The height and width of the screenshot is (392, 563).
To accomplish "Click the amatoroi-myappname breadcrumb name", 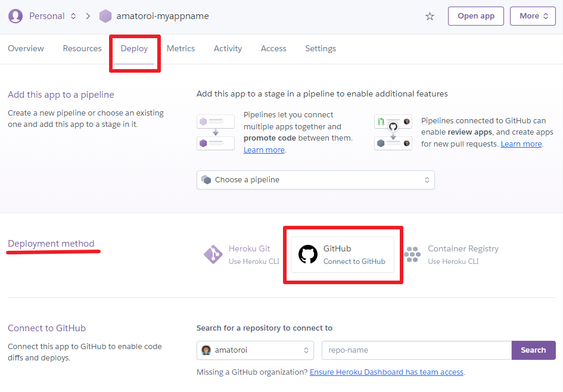I will coord(163,16).
